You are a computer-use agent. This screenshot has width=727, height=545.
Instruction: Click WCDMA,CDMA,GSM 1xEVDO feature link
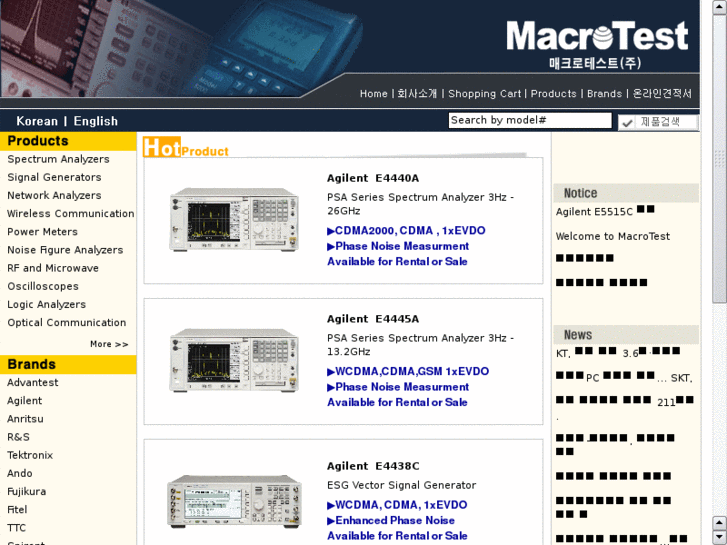[408, 372]
